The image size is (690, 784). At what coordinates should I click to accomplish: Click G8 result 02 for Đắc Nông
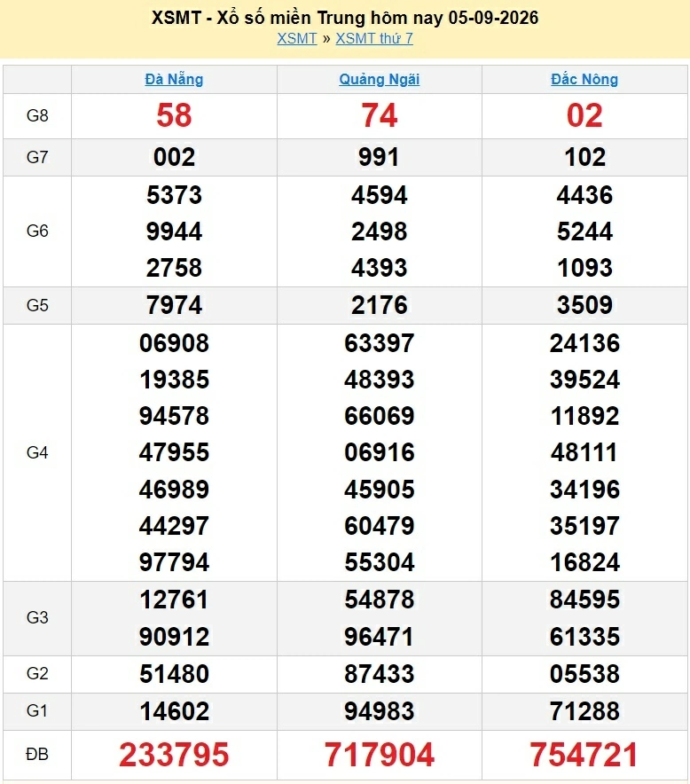[x=584, y=115]
